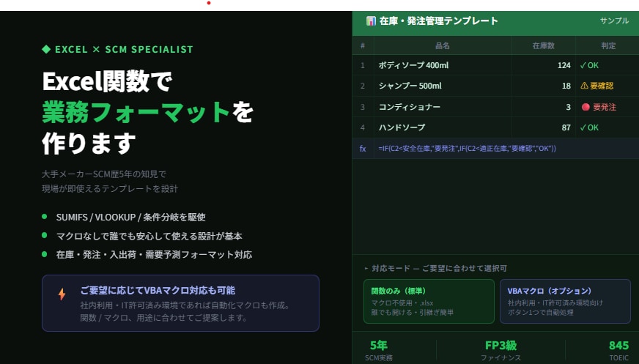
Task: Click the stock value 124
Action: (564, 65)
